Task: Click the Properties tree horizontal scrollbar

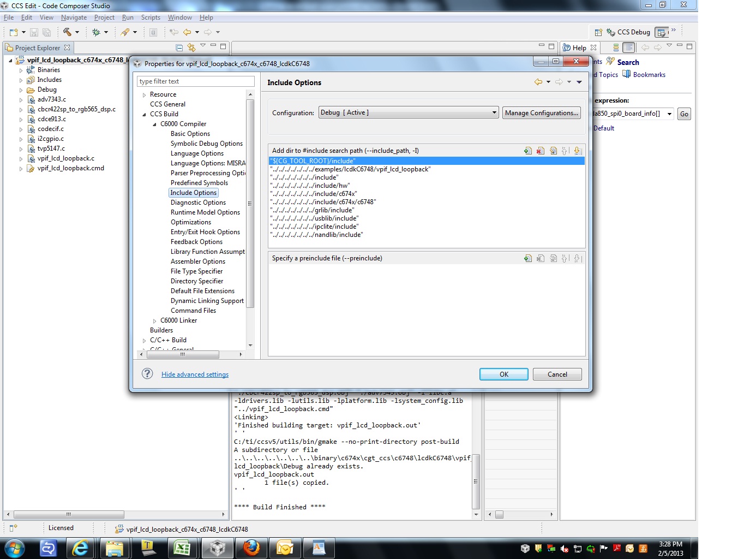Action: pyautogui.click(x=183, y=354)
